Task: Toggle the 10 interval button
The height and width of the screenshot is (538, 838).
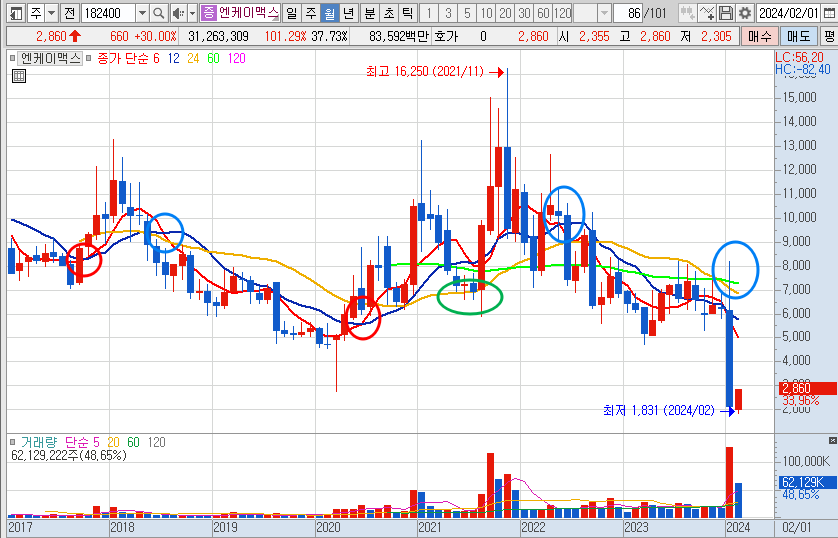Action: (486, 13)
